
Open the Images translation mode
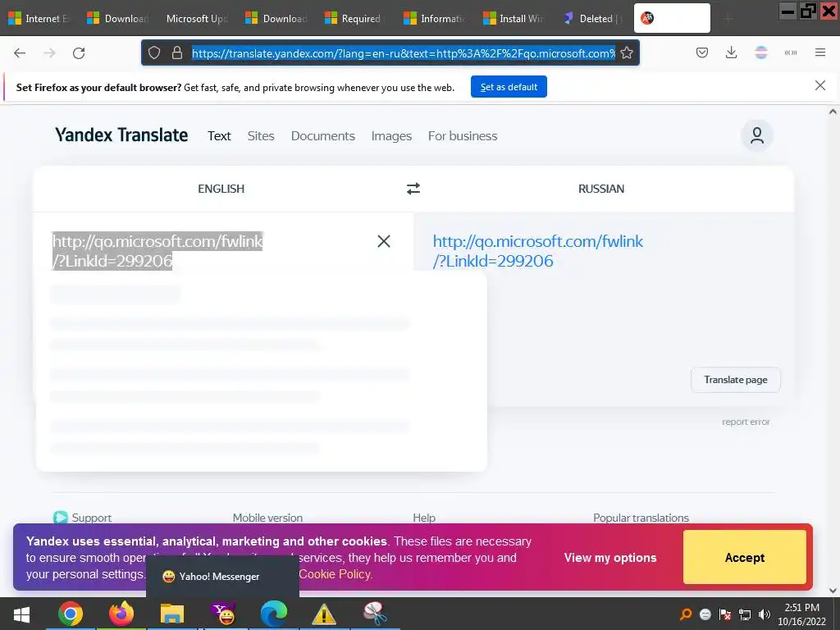tap(391, 136)
